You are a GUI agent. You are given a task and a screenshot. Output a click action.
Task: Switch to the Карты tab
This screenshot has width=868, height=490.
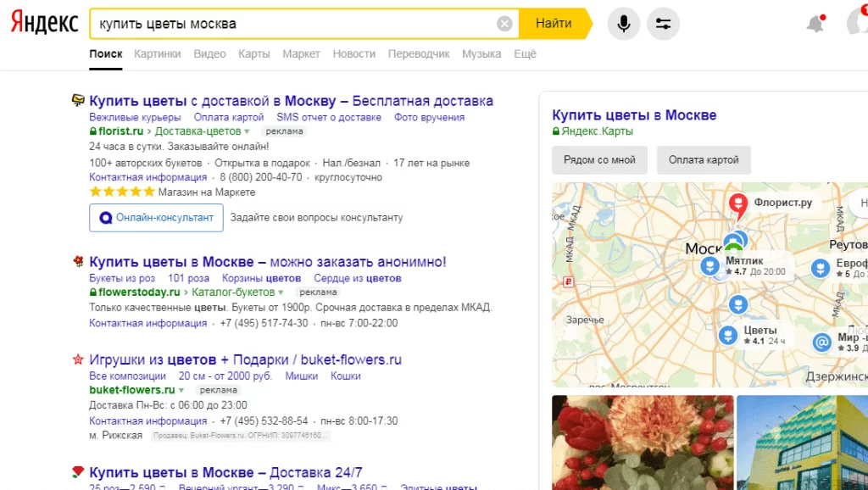254,53
